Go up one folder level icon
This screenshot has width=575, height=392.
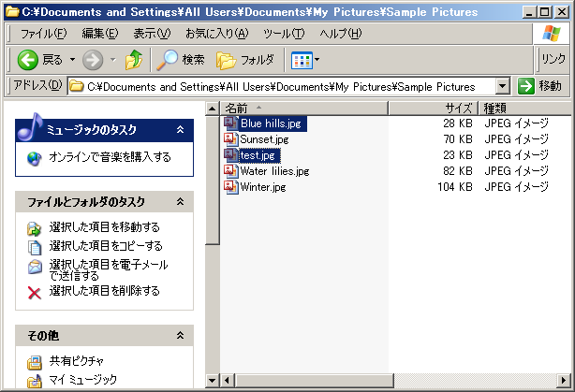click(x=134, y=60)
